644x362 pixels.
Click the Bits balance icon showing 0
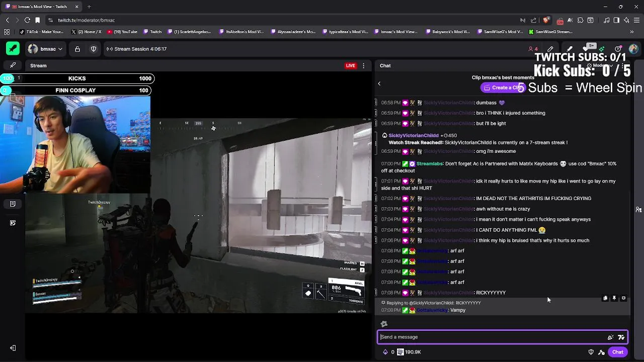[x=388, y=352]
